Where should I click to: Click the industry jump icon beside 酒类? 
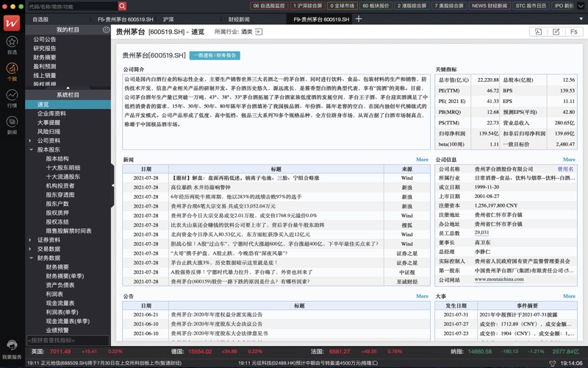point(259,32)
